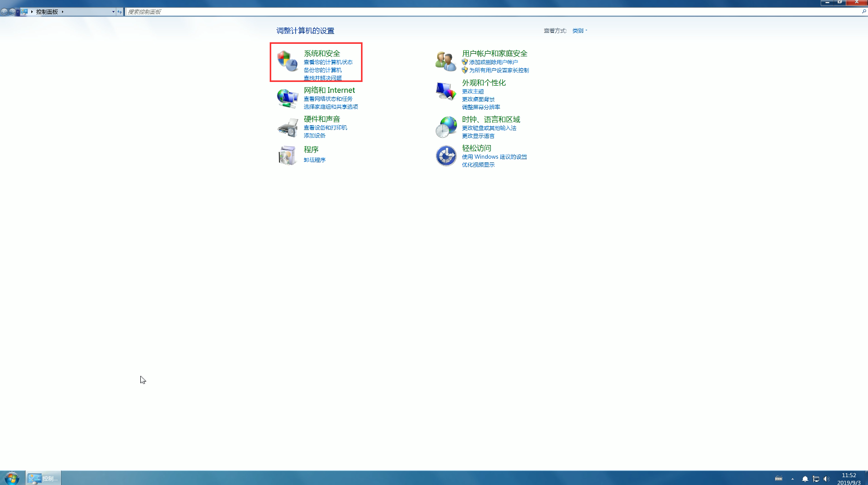Click the 控制面板 taskbar button
The width and height of the screenshot is (868, 485).
click(x=44, y=478)
